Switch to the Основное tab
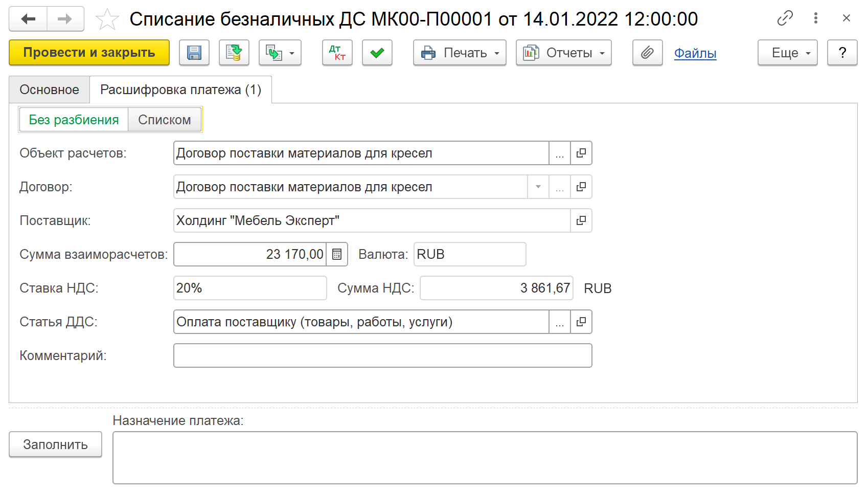This screenshot has width=868, height=491. tap(49, 90)
